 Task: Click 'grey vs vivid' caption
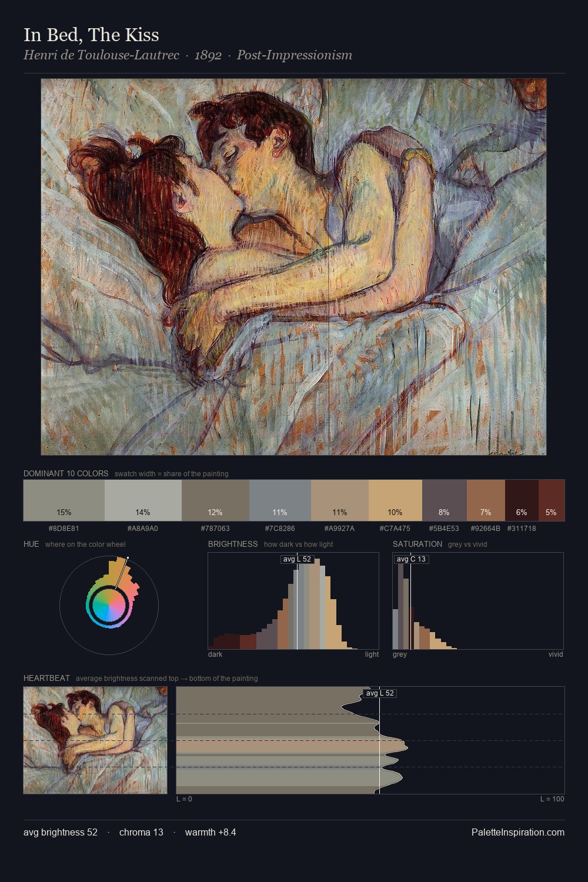(x=467, y=544)
